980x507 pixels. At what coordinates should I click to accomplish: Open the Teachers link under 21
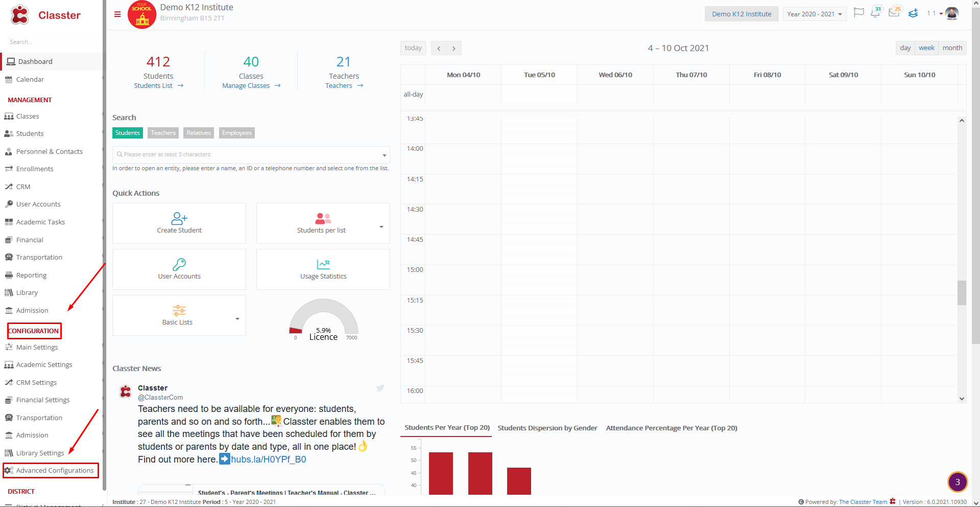pyautogui.click(x=344, y=86)
